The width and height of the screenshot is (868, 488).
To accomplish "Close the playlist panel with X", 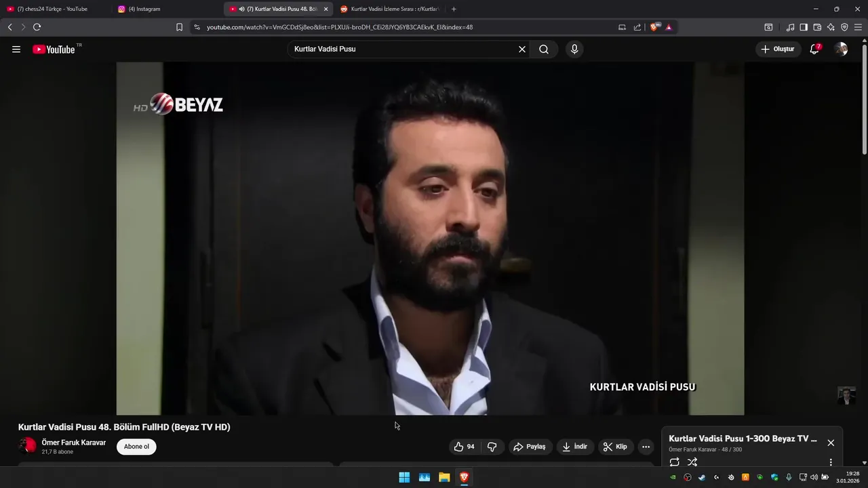I will click(x=831, y=443).
